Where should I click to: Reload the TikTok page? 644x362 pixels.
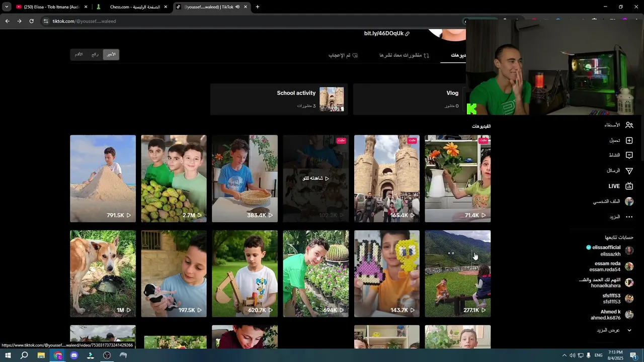(x=31, y=21)
